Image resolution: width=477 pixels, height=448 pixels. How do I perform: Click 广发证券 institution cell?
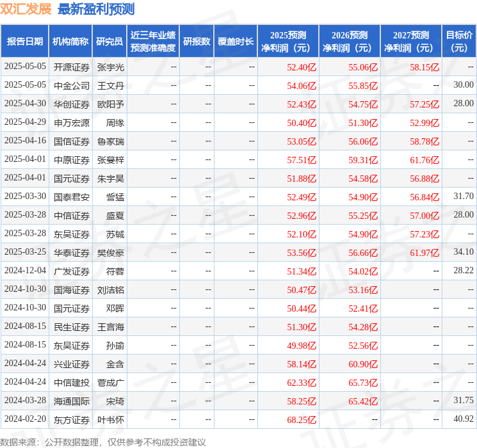coord(72,271)
